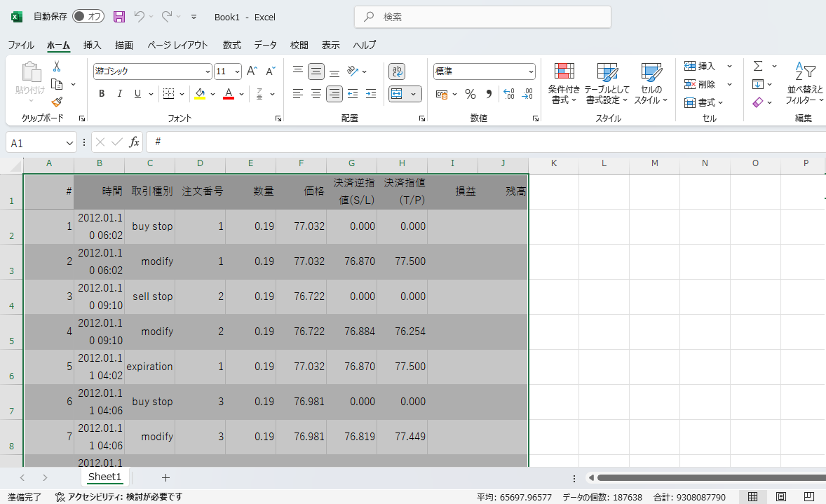The width and height of the screenshot is (826, 504).
Task: Toggle middle vertical alignment
Action: click(x=316, y=71)
